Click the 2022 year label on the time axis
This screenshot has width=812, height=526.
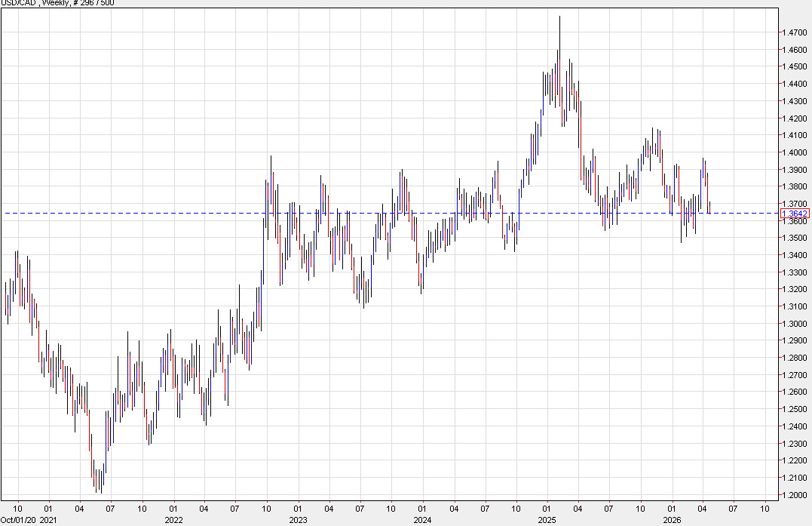[x=172, y=520]
